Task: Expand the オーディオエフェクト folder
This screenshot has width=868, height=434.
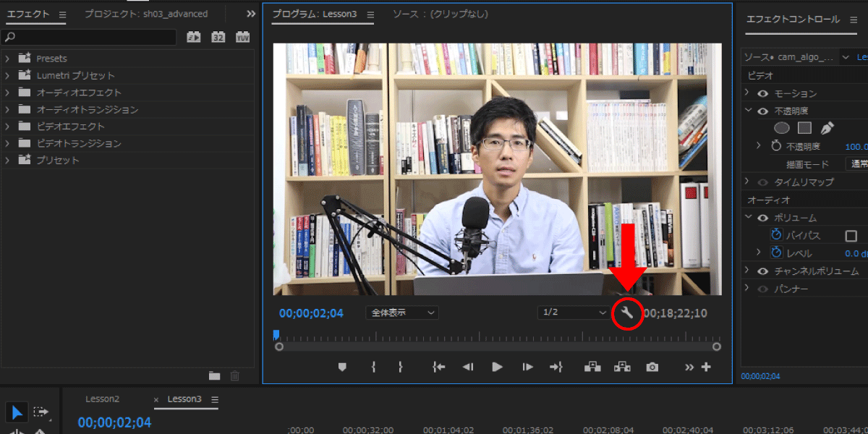Action: click(x=7, y=93)
